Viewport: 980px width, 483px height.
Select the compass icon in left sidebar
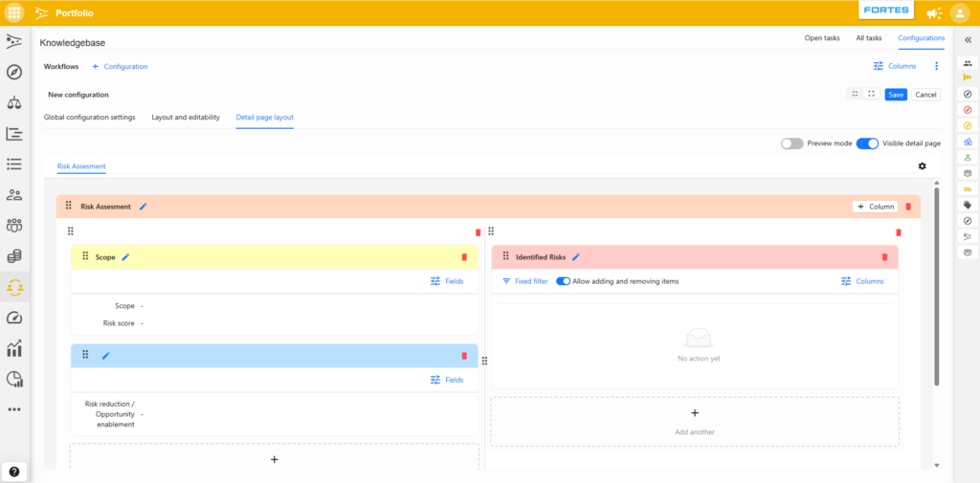[x=14, y=73]
